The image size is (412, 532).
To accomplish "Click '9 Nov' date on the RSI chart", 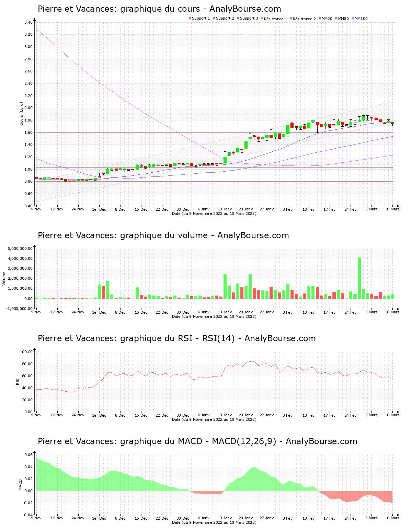I will coord(36,415).
